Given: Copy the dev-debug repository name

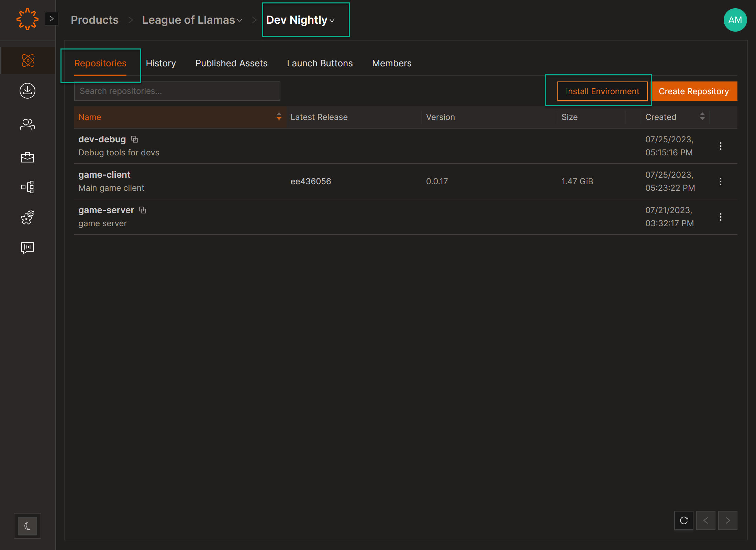Looking at the screenshot, I should click(134, 139).
